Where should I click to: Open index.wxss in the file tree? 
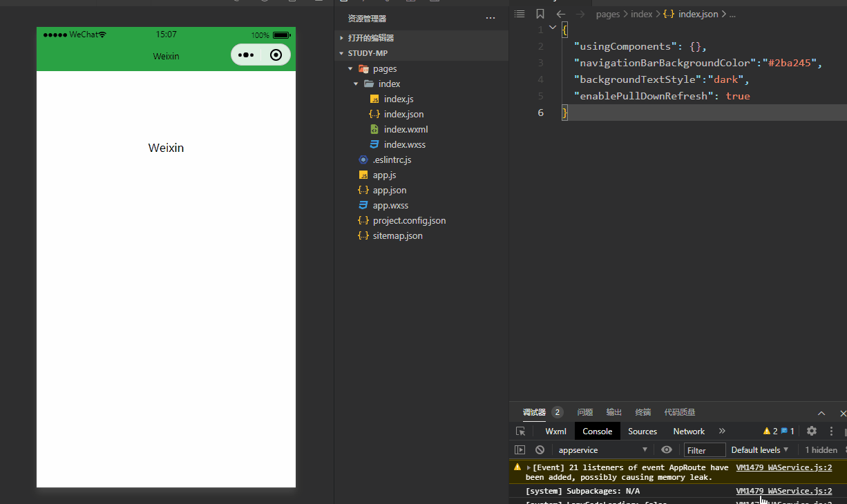click(x=405, y=144)
